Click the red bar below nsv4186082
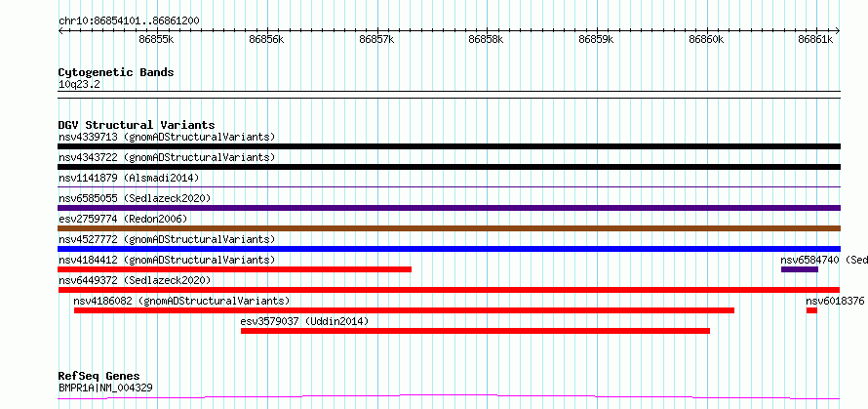Screen dimensions: 868x409 [x=404, y=310]
